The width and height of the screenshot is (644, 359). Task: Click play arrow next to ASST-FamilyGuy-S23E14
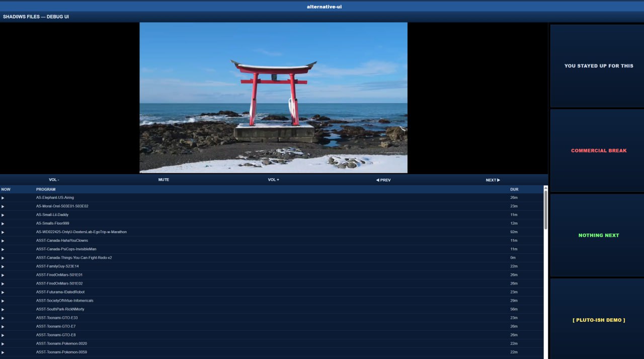[3, 266]
